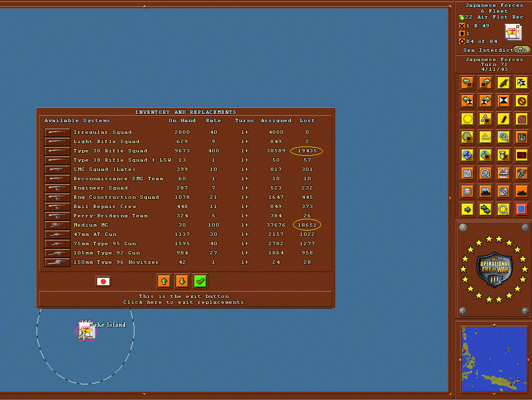Click the blue grid map icon
The width and height of the screenshot is (532, 400).
coord(521,210)
